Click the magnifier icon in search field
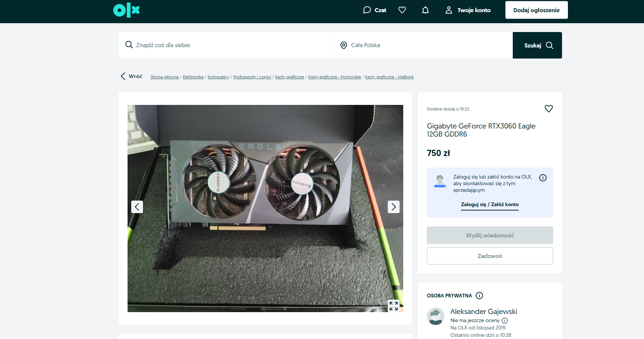644x339 pixels. pyautogui.click(x=129, y=45)
